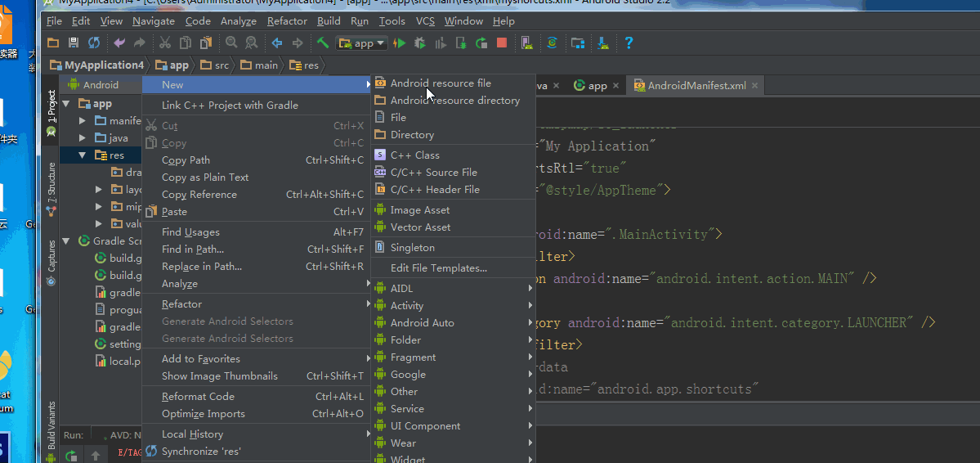Viewport: 980px width, 463px height.
Task: Click the red Stop icon
Action: pos(501,43)
